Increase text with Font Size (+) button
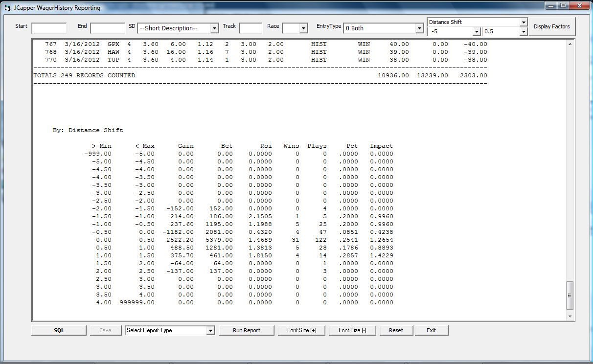This screenshot has width=593, height=364. 302,330
